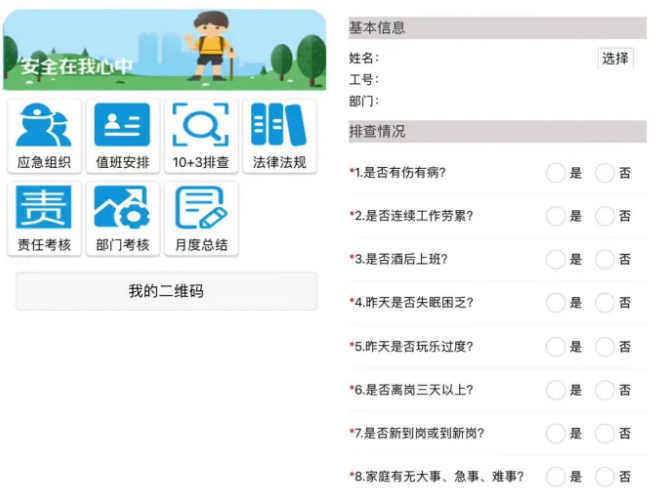Open the 部门考核 department assessment icon
The image size is (657, 504).
(x=122, y=218)
